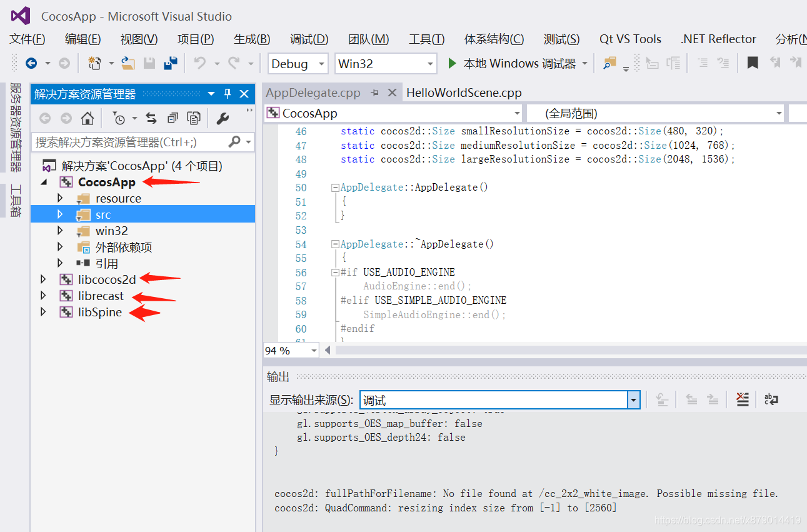Click the Navigate Backward arrow in main toolbar

(31, 63)
